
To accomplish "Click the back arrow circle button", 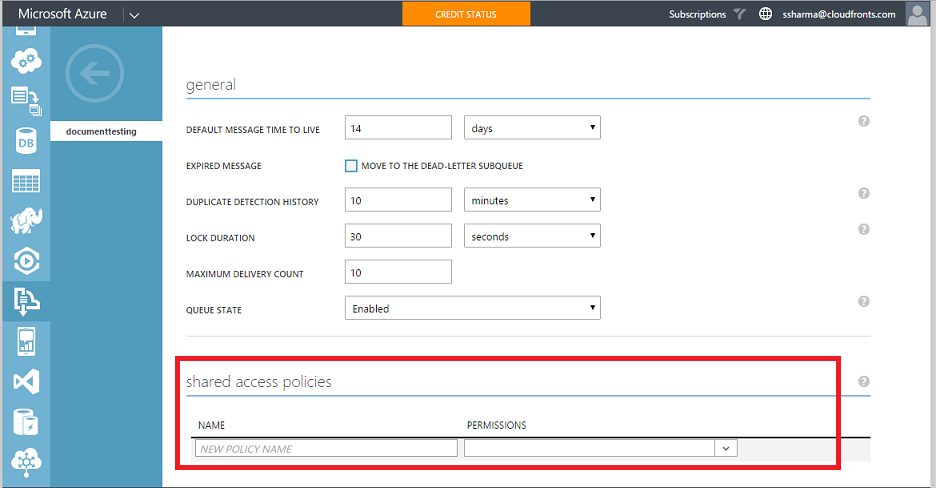I will (94, 73).
